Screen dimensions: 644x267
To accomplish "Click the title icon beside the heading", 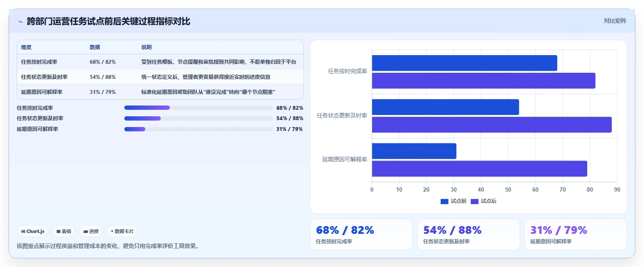I will (20, 22).
